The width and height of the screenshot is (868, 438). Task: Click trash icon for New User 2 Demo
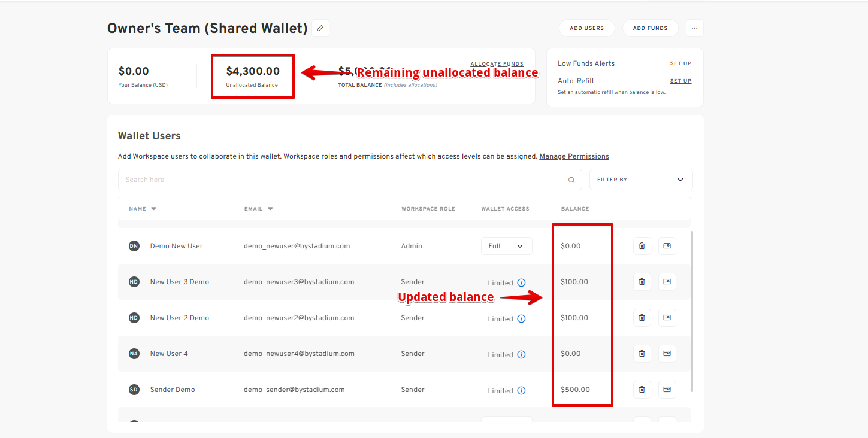click(642, 318)
